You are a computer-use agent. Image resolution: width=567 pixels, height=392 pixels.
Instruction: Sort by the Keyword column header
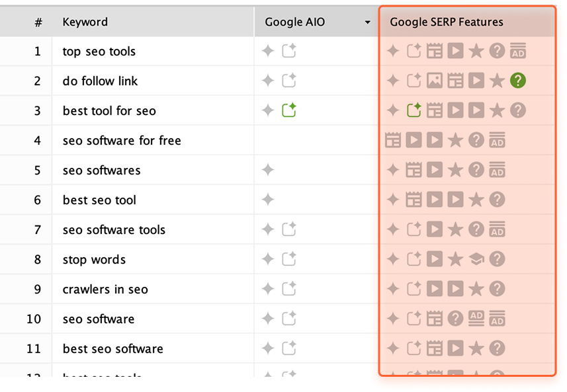coord(85,22)
